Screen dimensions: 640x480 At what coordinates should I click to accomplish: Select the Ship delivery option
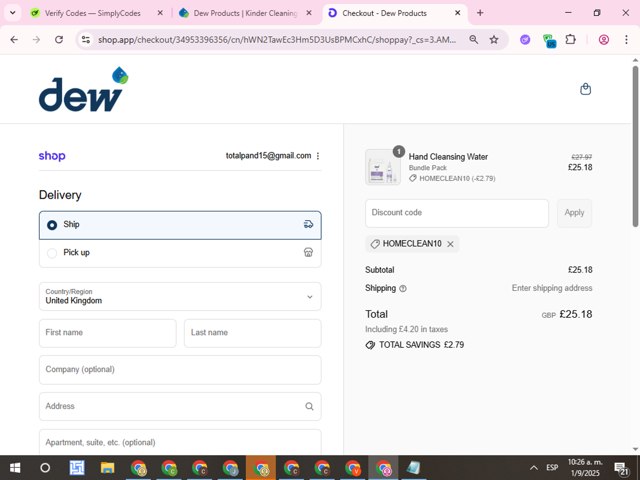coord(180,225)
